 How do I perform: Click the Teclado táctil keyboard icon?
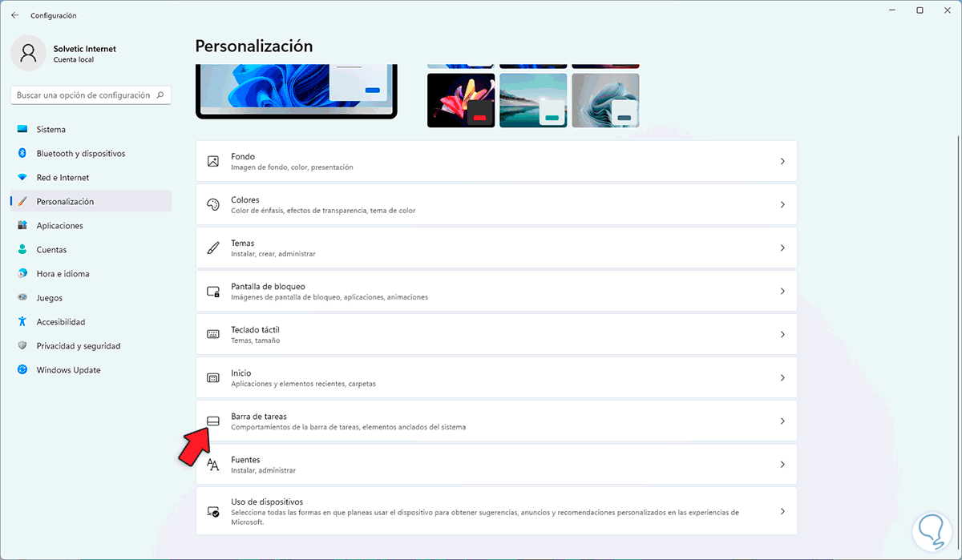coord(213,334)
